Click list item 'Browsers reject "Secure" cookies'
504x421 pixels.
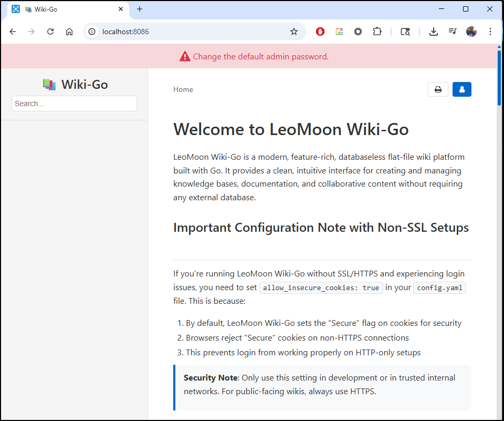tap(297, 337)
